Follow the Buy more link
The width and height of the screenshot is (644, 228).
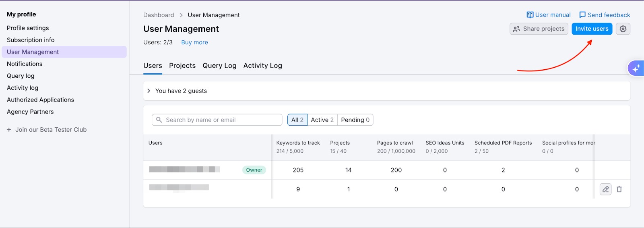tap(194, 42)
